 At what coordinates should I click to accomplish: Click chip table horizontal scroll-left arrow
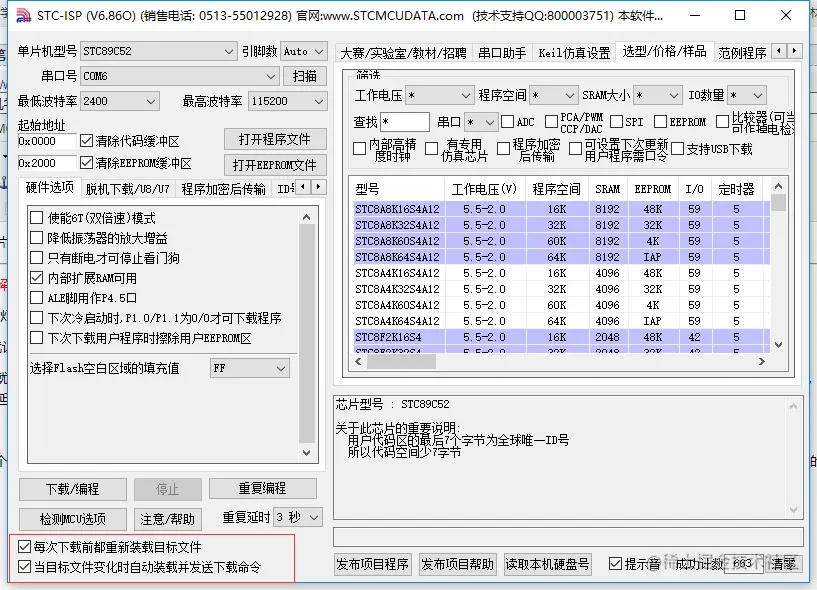358,361
